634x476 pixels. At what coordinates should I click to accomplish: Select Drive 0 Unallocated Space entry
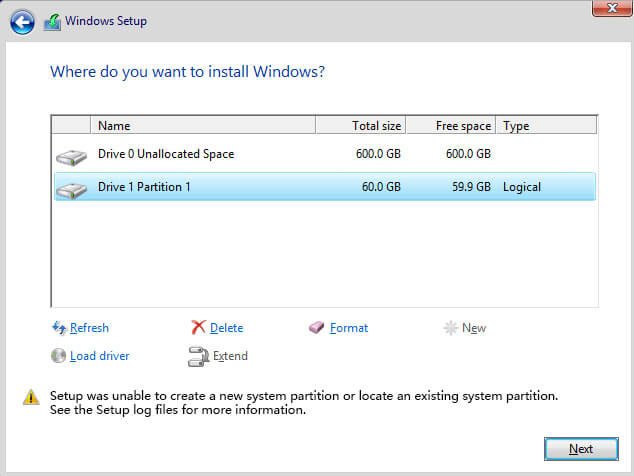[166, 155]
